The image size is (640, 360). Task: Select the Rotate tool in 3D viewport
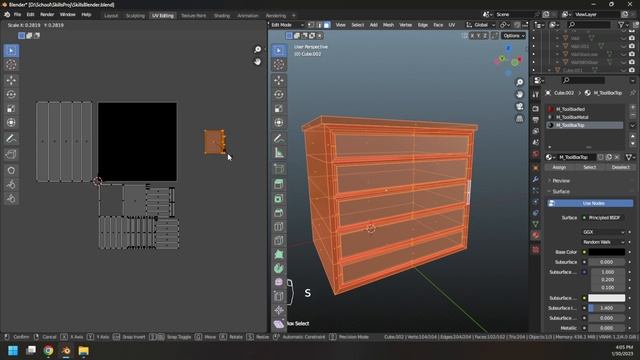point(279,94)
